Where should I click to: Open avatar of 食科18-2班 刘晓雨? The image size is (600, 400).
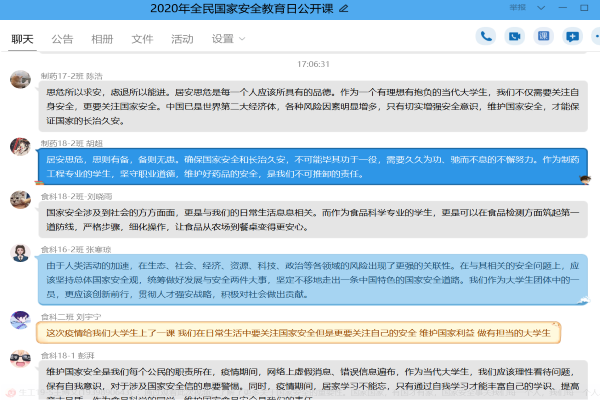point(20,200)
